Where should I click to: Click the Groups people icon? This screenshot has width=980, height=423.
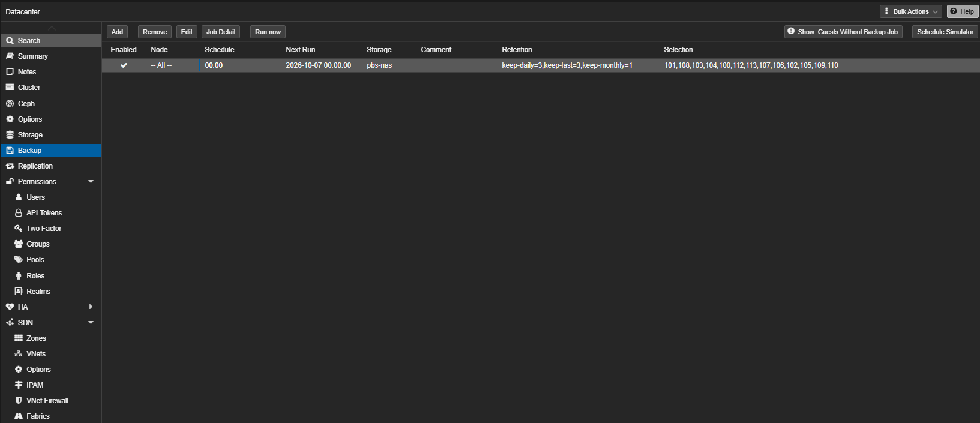(x=19, y=244)
